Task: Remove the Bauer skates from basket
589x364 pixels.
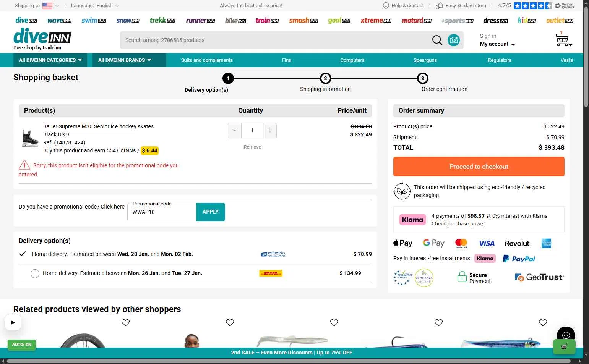Action: (x=252, y=147)
